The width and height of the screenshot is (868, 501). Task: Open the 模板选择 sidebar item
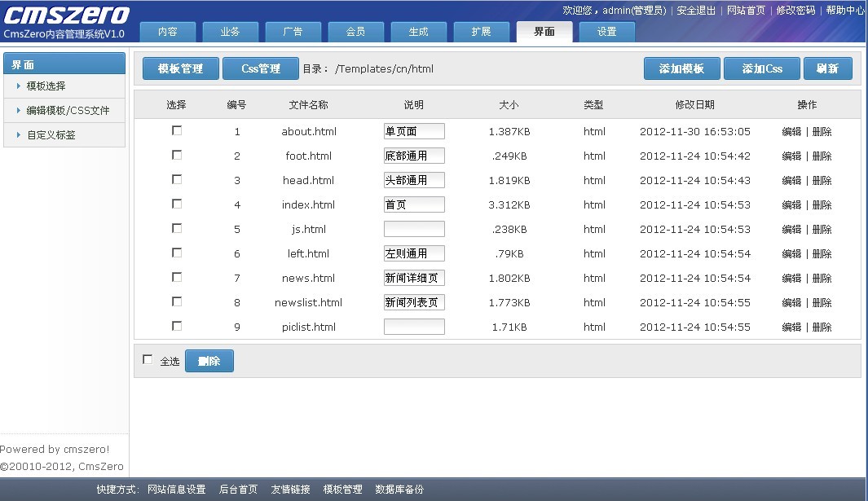[x=46, y=86]
